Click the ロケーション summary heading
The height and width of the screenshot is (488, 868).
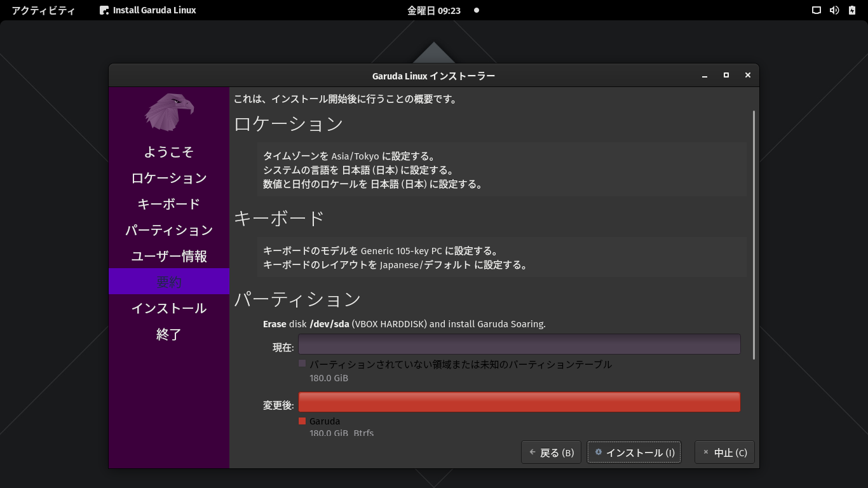click(x=289, y=123)
